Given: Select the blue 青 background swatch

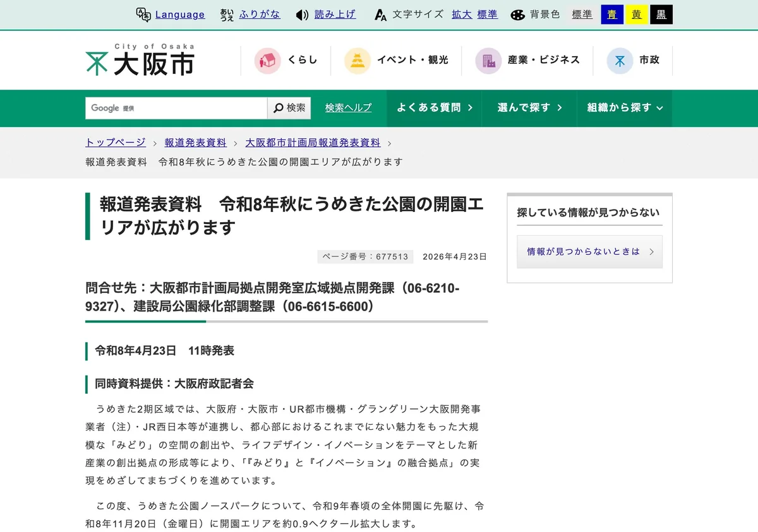Looking at the screenshot, I should 612,15.
